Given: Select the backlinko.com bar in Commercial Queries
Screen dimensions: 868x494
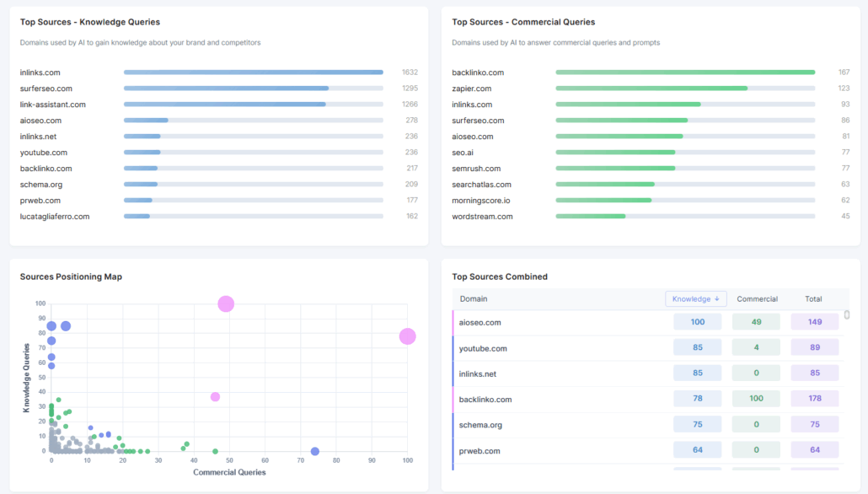Looking at the screenshot, I should pyautogui.click(x=685, y=72).
